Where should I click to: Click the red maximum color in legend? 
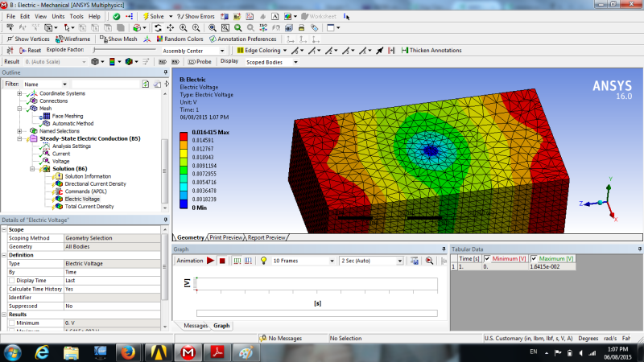pyautogui.click(x=184, y=136)
